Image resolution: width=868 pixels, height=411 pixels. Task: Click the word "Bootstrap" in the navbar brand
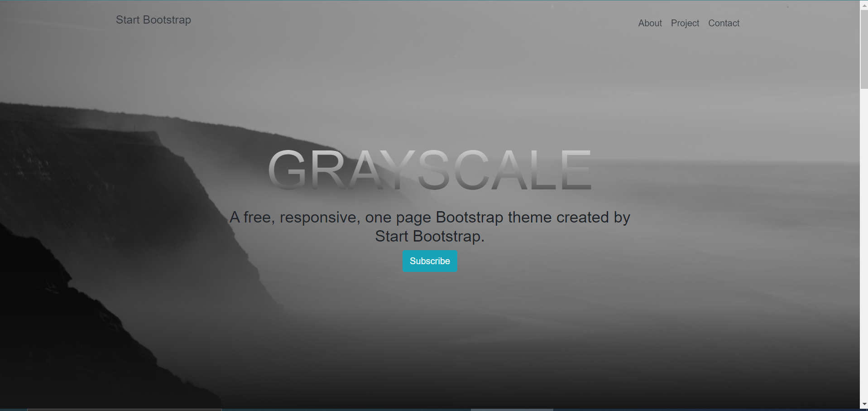tap(167, 20)
